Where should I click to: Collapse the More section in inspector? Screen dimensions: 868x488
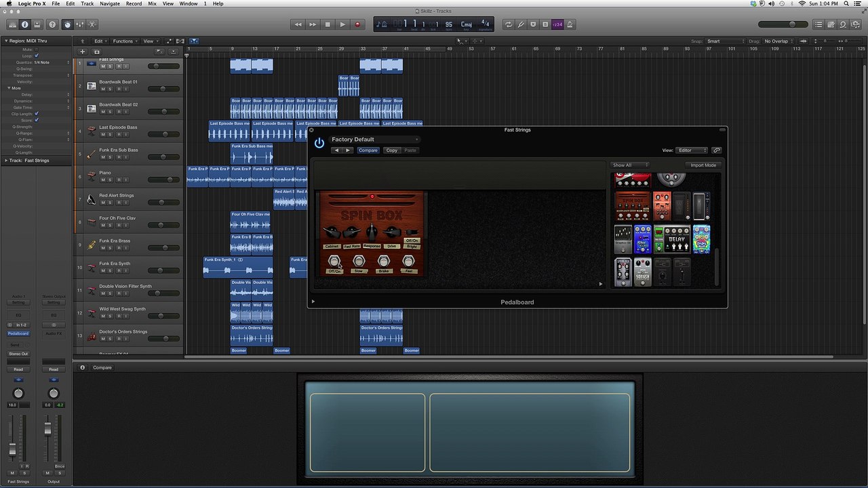pyautogui.click(x=9, y=88)
